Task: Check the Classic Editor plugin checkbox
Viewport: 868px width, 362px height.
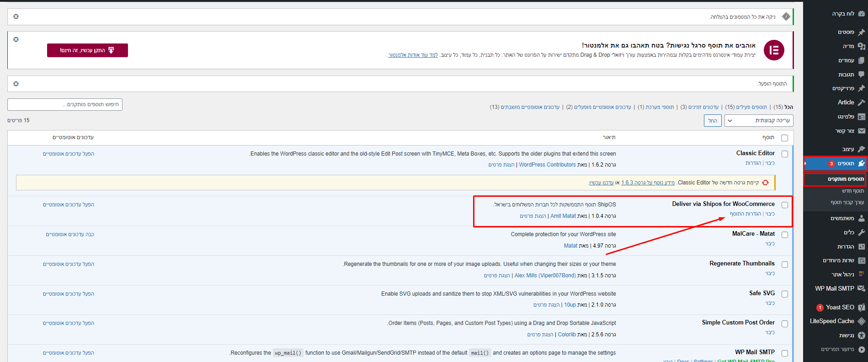Action: [784, 154]
